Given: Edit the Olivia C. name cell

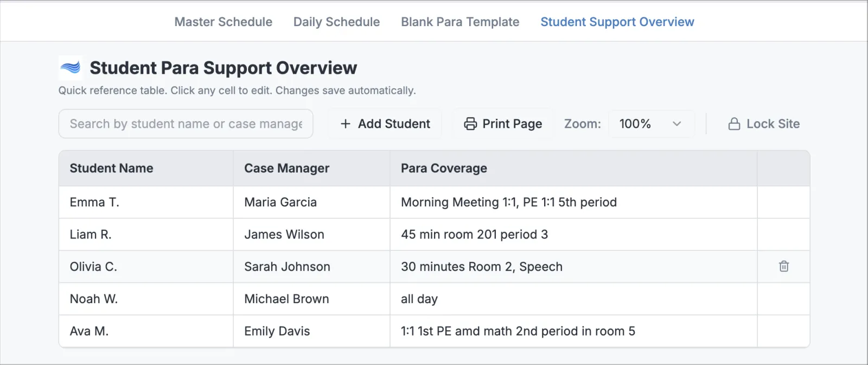Looking at the screenshot, I should (146, 267).
